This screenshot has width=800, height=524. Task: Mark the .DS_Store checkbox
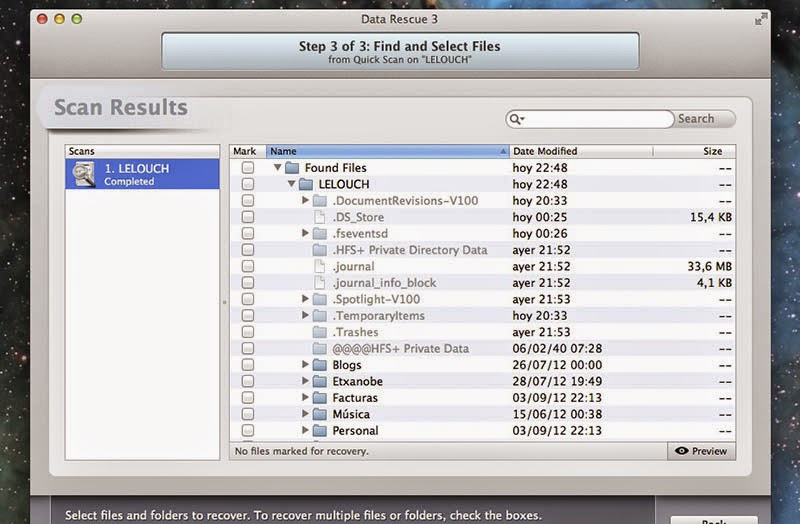[x=247, y=217]
